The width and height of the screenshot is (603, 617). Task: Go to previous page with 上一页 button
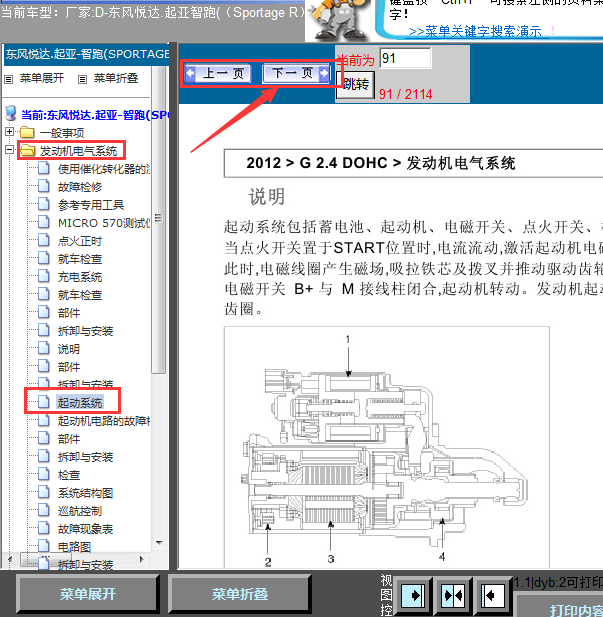tap(218, 73)
